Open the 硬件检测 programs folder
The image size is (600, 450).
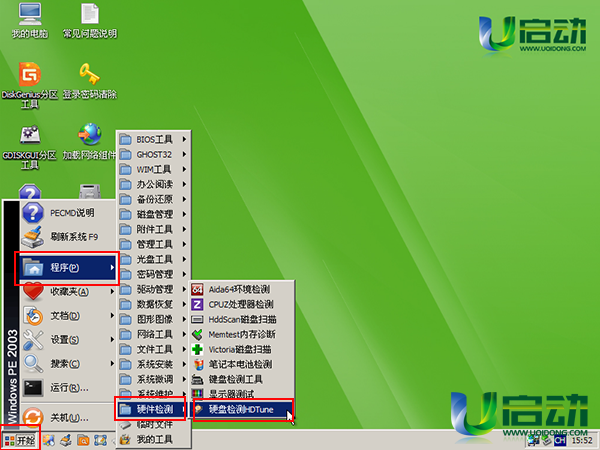[x=153, y=409]
